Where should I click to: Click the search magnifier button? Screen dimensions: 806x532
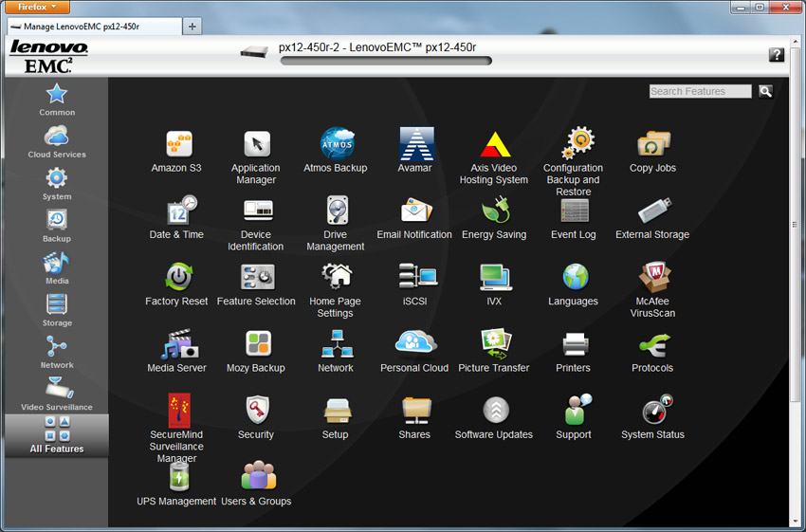click(765, 91)
